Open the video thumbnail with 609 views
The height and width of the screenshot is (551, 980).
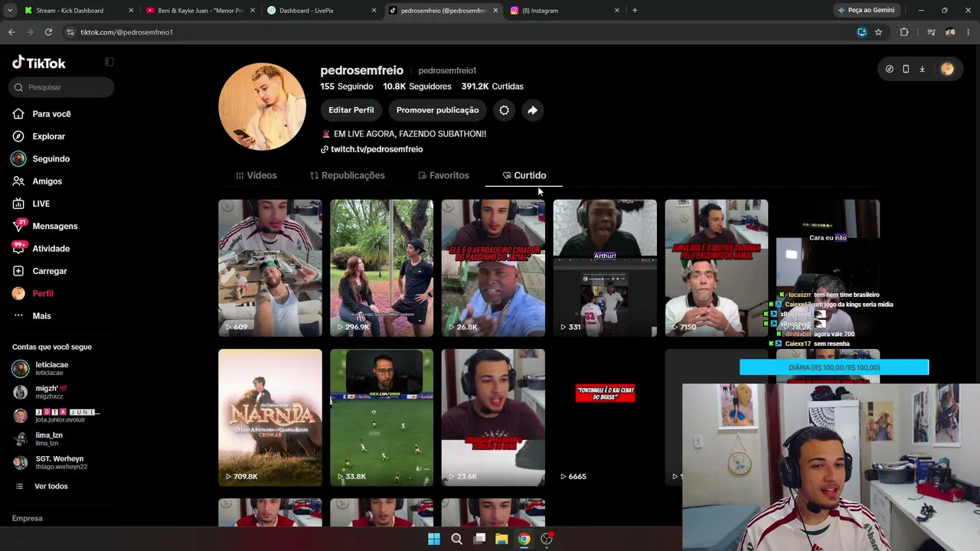(270, 268)
